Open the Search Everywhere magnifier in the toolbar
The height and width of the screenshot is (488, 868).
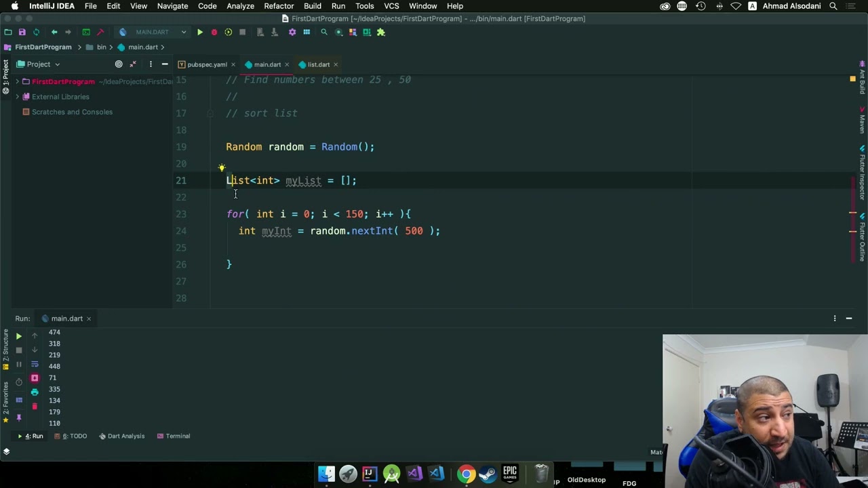point(324,32)
